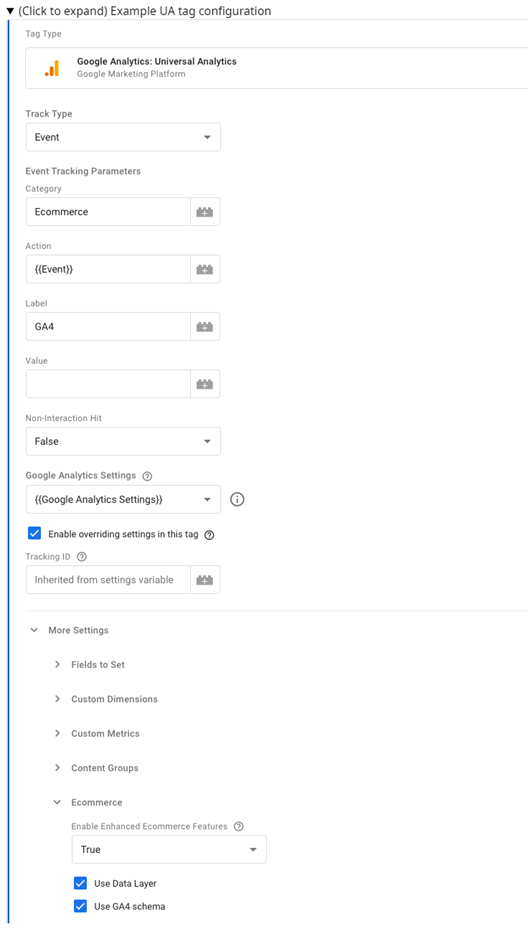The height and width of the screenshot is (934, 528).
Task: Click into the empty Value input field
Action: [x=108, y=384]
